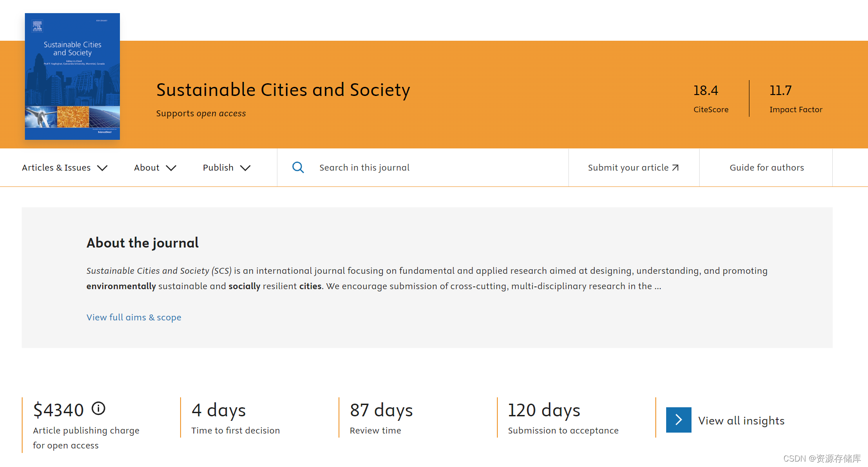
Task: Open the Publish menu
Action: [x=227, y=168]
